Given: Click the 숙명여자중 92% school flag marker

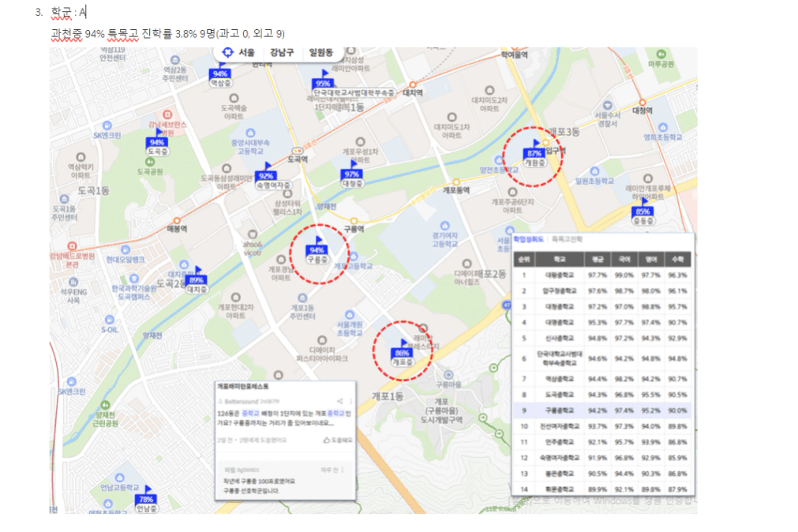Looking at the screenshot, I should point(273,177).
